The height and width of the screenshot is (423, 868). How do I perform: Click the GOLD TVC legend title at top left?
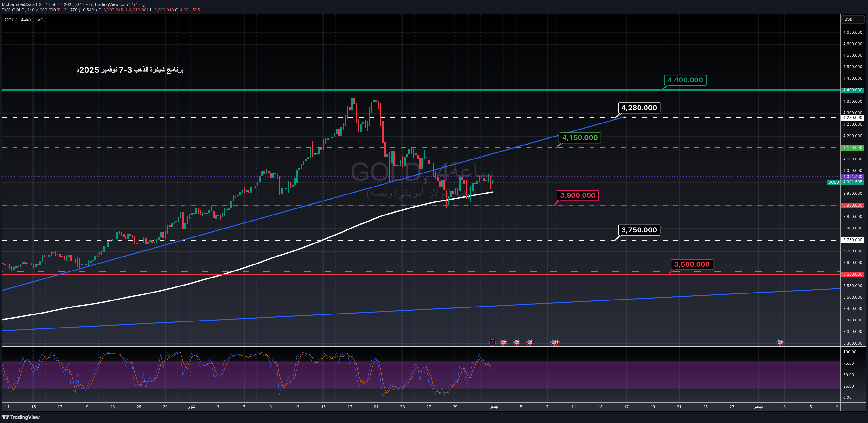click(x=24, y=19)
